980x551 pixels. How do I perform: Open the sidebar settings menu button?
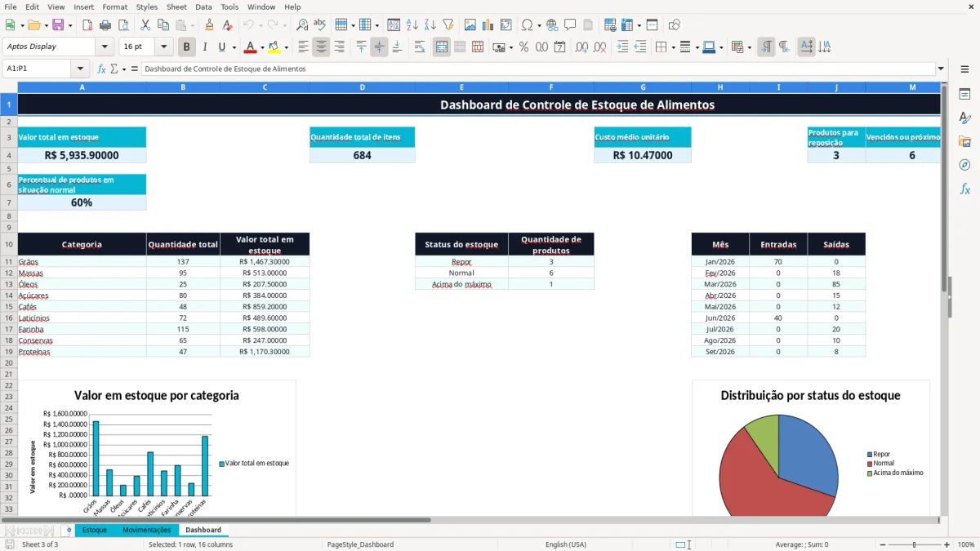click(964, 69)
